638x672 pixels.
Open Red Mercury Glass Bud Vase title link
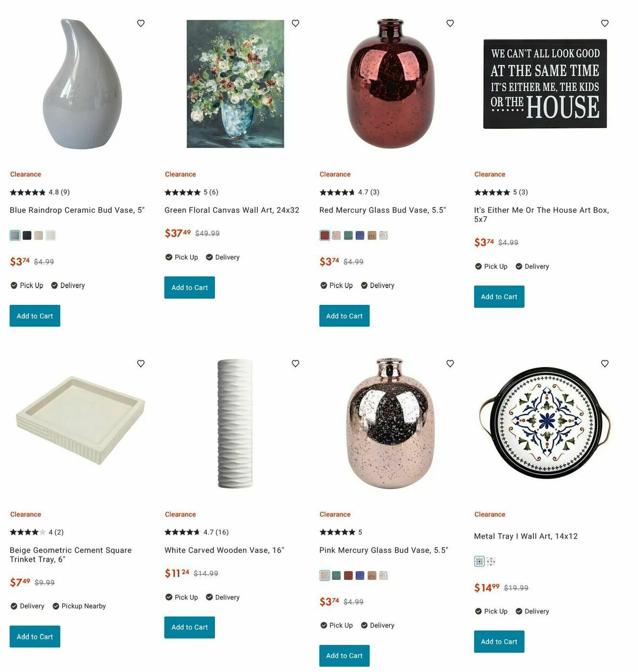pos(383,210)
